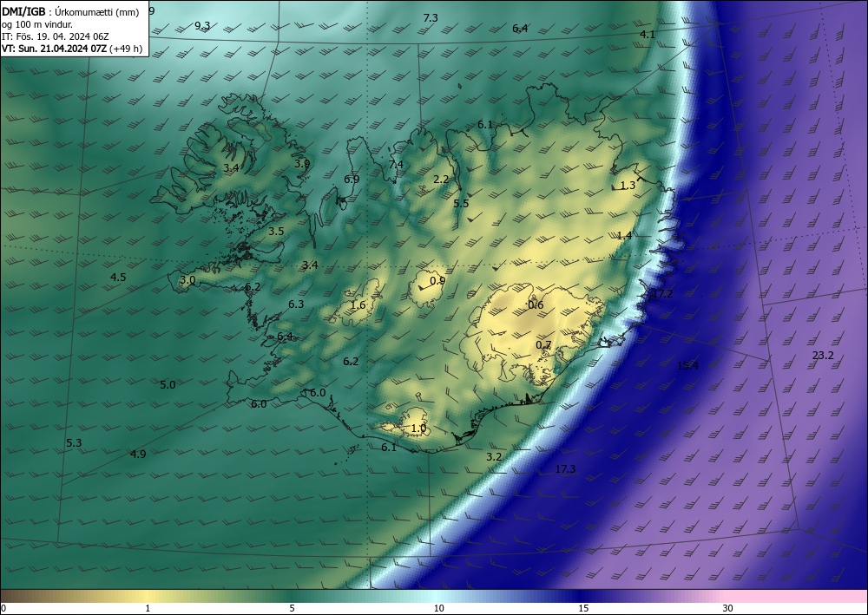Image resolution: width=868 pixels, height=615 pixels.
Task: Click the map value 6.3
Action: 296,304
